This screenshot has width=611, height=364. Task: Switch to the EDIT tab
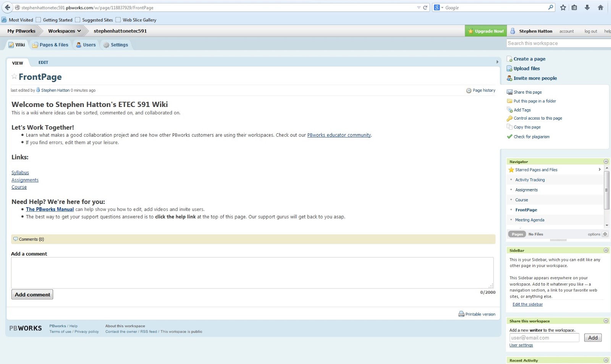point(43,62)
